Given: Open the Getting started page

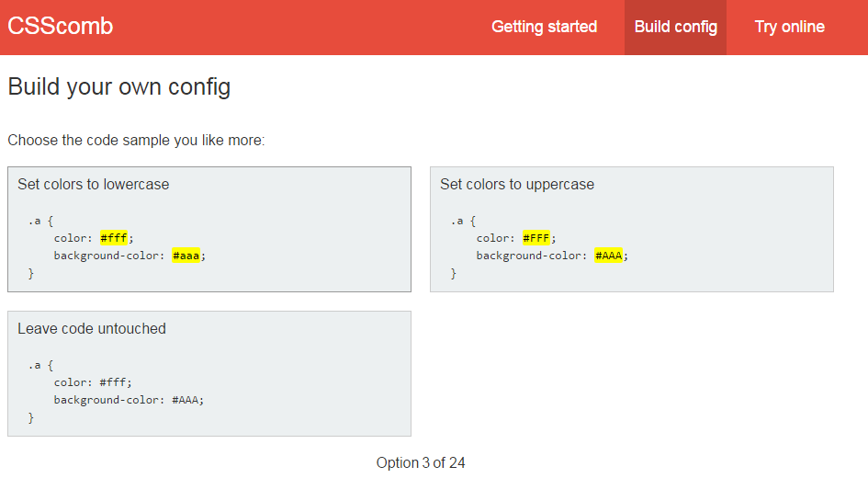Looking at the screenshot, I should pyautogui.click(x=544, y=28).
